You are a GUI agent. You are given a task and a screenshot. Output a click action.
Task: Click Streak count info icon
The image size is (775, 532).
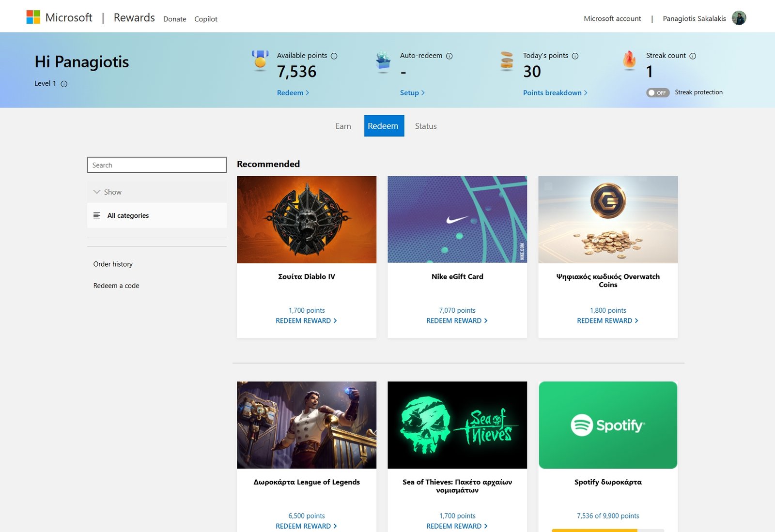point(693,56)
